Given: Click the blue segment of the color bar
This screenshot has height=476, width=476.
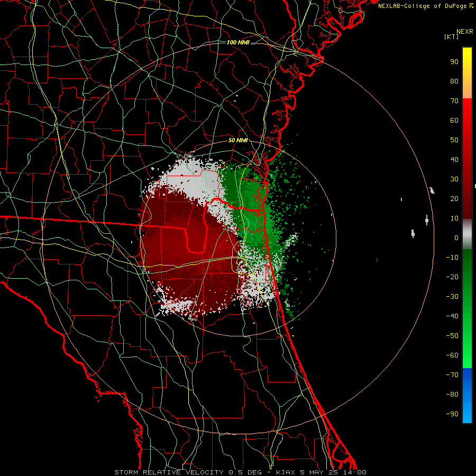Looking at the screenshot, I should [x=467, y=396].
